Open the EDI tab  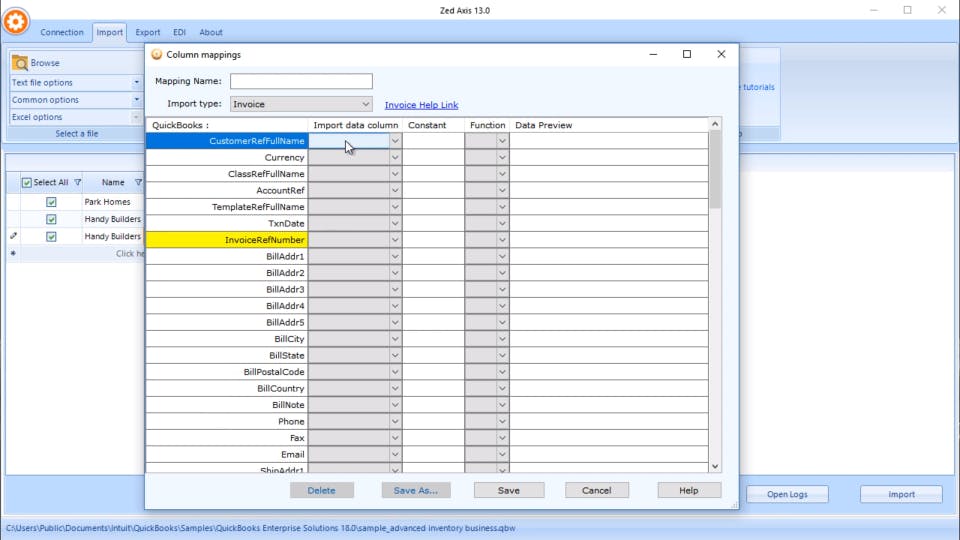point(179,32)
